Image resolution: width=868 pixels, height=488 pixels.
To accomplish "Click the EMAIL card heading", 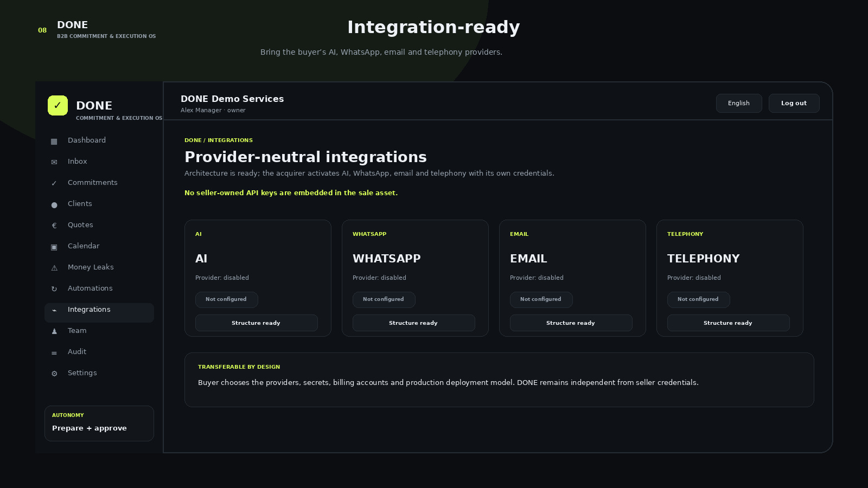I will [x=528, y=259].
